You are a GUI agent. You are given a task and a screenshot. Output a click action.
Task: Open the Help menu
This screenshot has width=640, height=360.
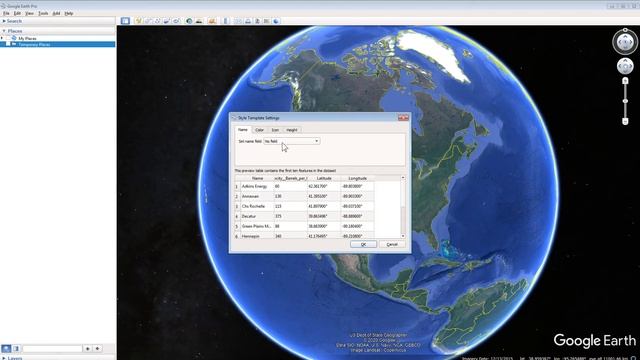click(69, 13)
